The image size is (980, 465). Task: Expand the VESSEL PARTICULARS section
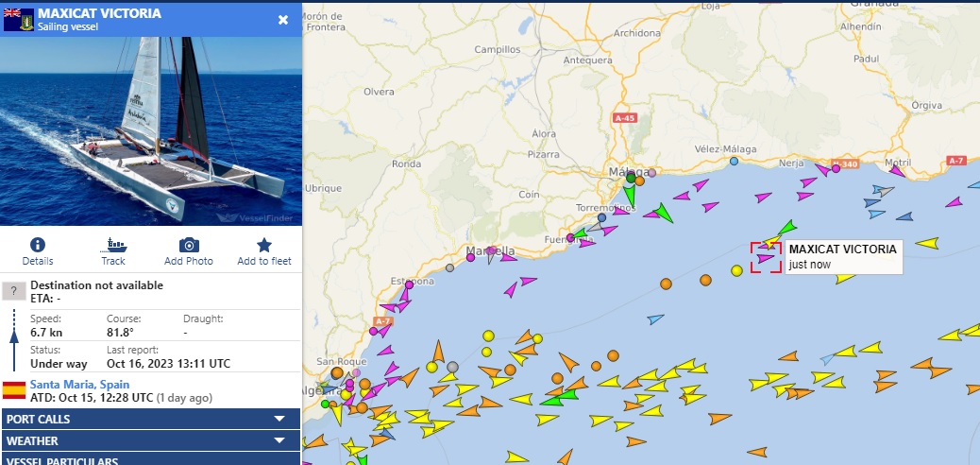(x=151, y=459)
